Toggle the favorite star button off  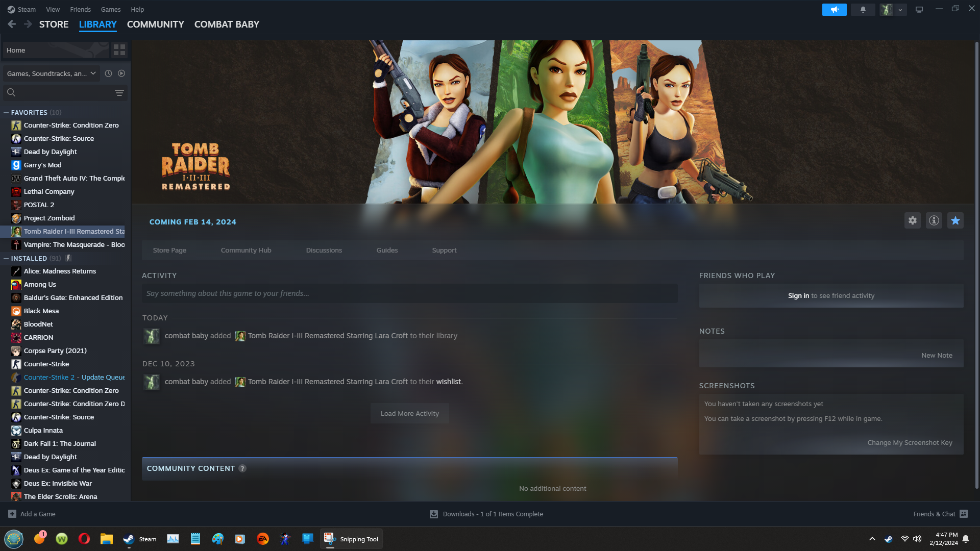coord(955,220)
